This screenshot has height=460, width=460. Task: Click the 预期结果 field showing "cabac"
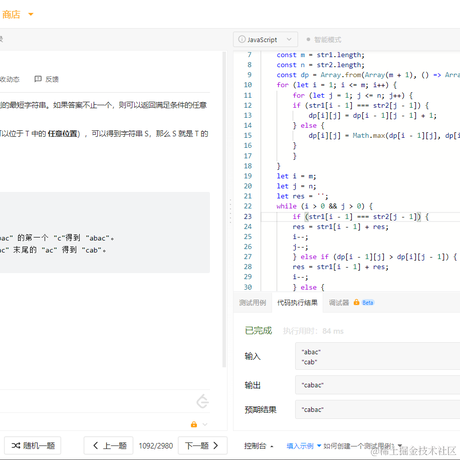point(377,410)
